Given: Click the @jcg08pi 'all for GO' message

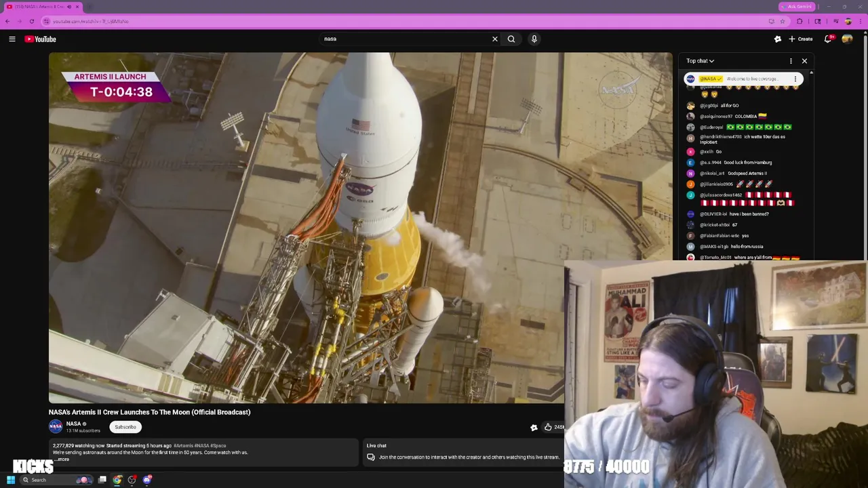Looking at the screenshot, I should tap(719, 106).
